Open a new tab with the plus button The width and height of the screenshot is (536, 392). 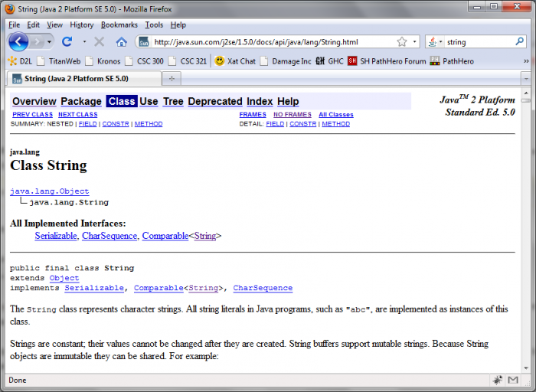[x=172, y=79]
